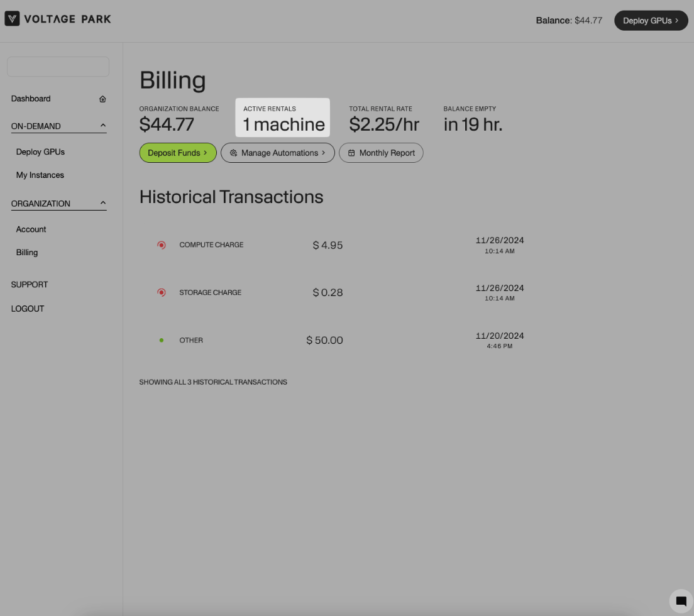Go to My Instances
The image size is (694, 616).
[40, 175]
